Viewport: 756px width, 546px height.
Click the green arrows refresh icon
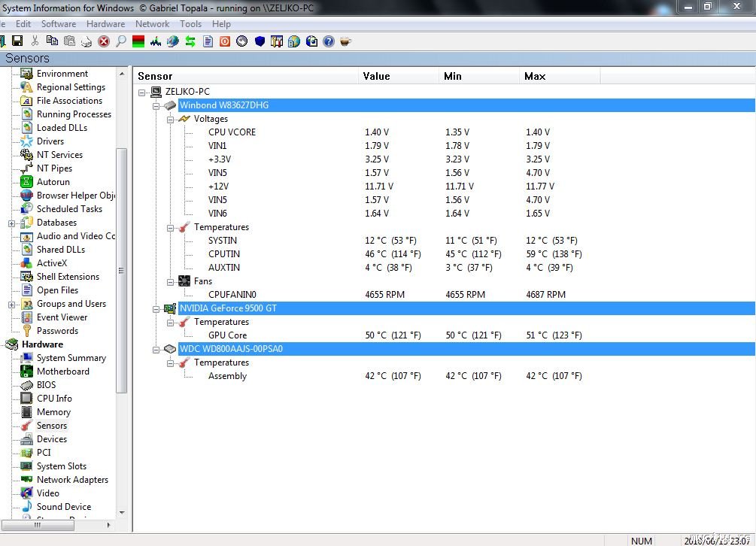190,41
